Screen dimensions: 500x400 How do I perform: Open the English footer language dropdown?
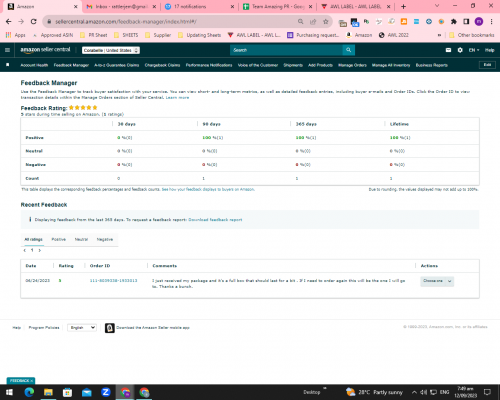(x=82, y=328)
